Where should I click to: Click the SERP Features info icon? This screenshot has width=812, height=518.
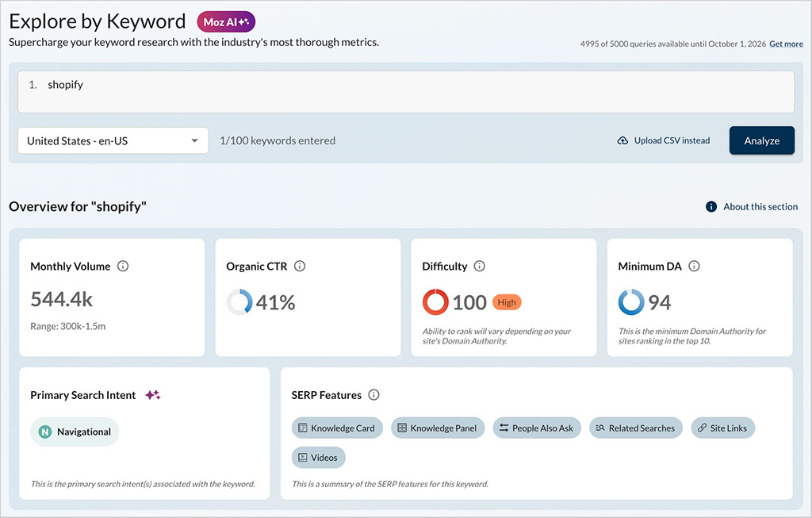pyautogui.click(x=374, y=395)
